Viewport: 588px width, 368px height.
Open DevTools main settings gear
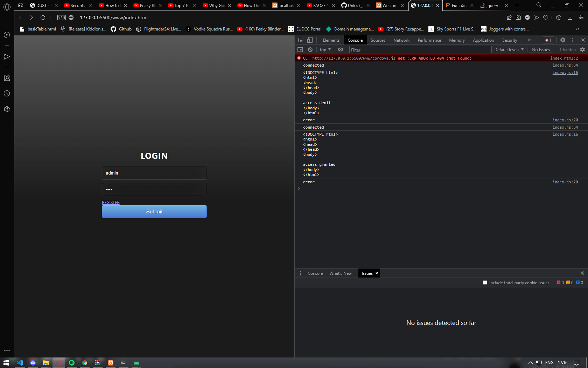[563, 40]
